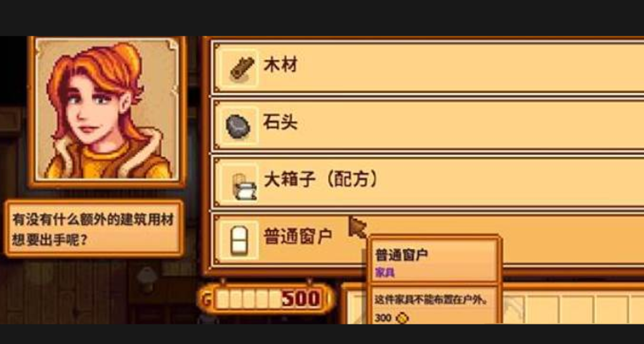Select the 木材 shop entry
Screen dimensions: 644x344
(x=428, y=68)
